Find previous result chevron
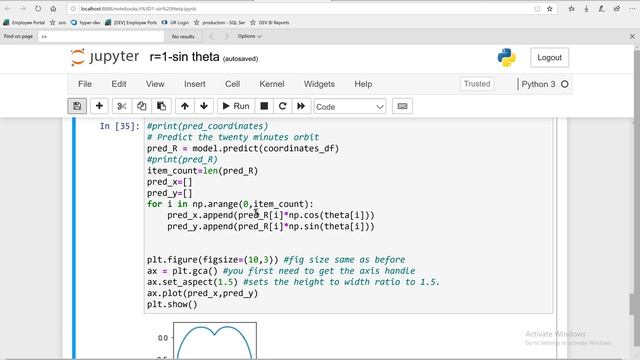640x360 pixels. coord(211,36)
